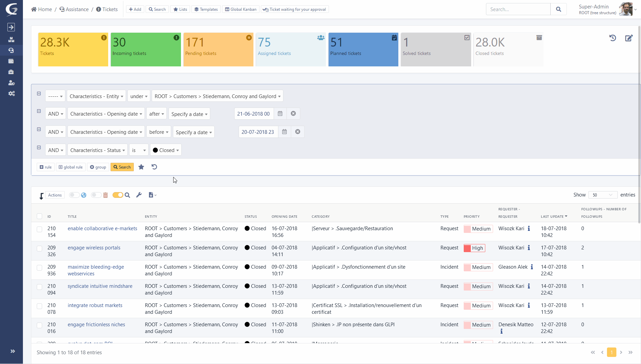Click info icon next to Gleason Alek
641x364 pixels.
(532, 267)
